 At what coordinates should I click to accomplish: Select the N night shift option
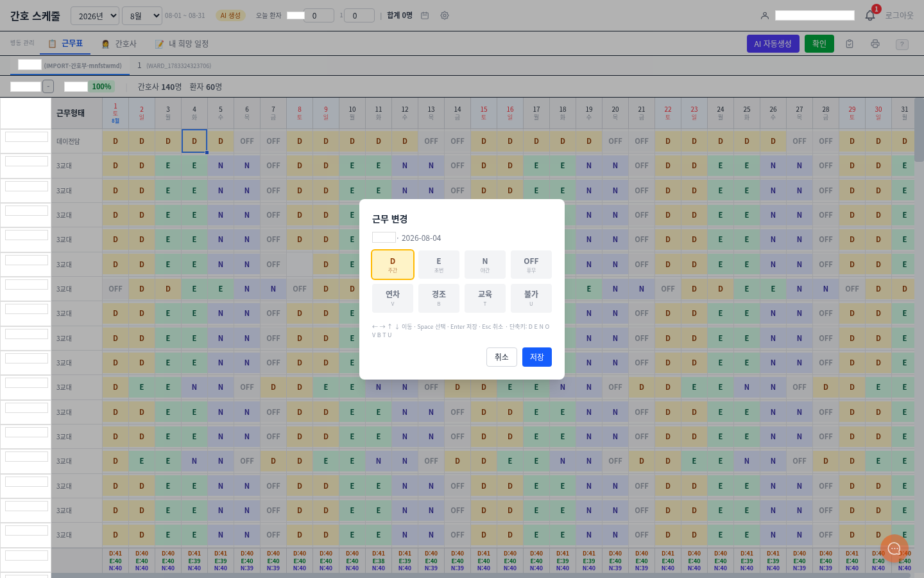click(485, 265)
